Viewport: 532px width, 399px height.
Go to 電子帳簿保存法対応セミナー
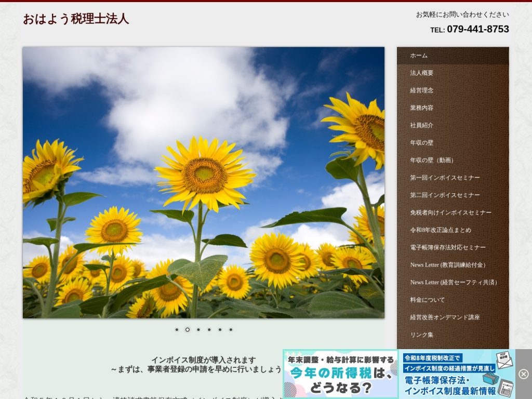pos(453,248)
